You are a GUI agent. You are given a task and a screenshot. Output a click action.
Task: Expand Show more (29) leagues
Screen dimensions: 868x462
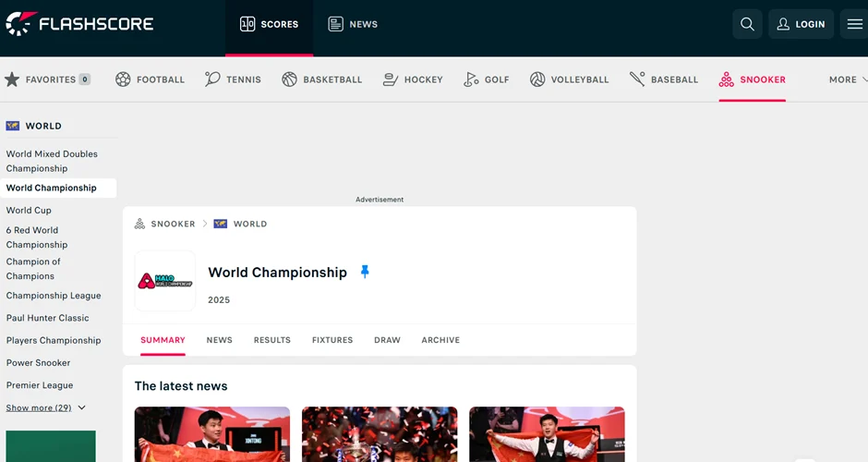[x=45, y=407]
